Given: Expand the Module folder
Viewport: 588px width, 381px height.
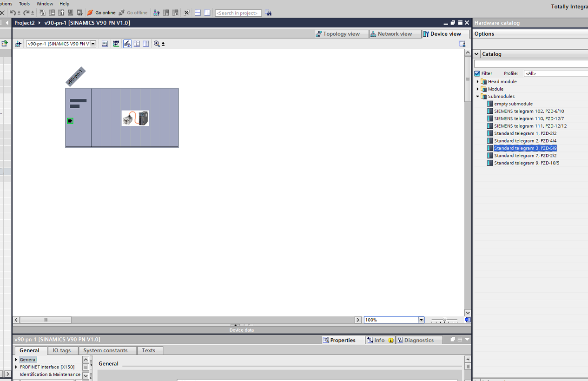Looking at the screenshot, I should tap(477, 89).
